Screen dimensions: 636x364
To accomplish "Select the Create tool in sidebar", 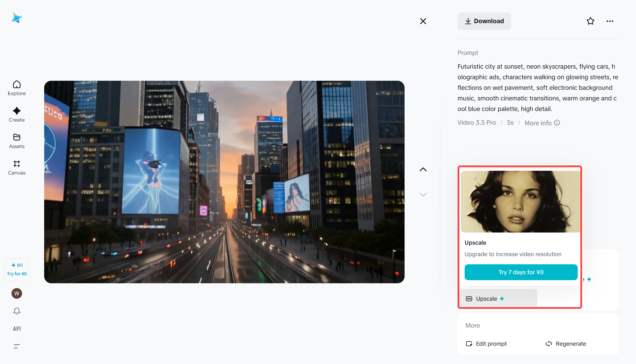I will (17, 114).
